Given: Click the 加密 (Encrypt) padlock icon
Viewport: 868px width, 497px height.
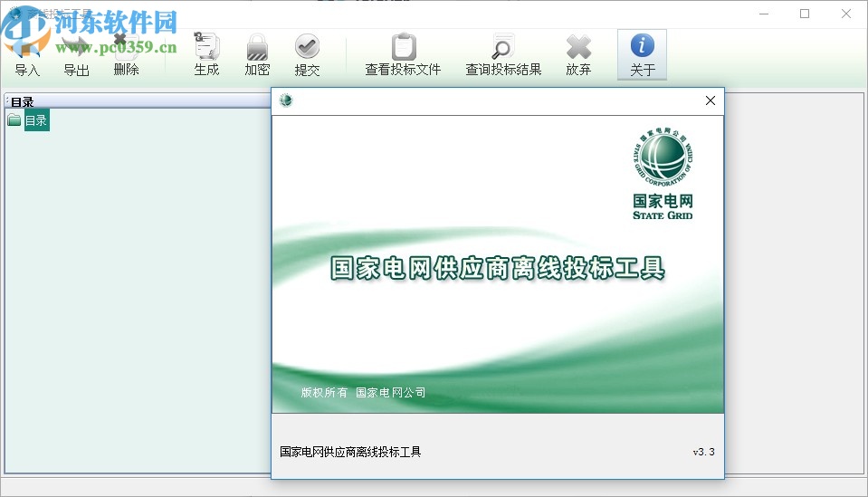Looking at the screenshot, I should (x=257, y=47).
